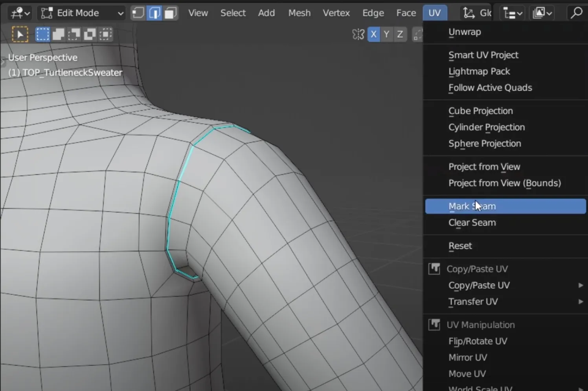Screen dimensions: 588x391
Task: Choose the Invert selection mode
Action: [x=90, y=35]
